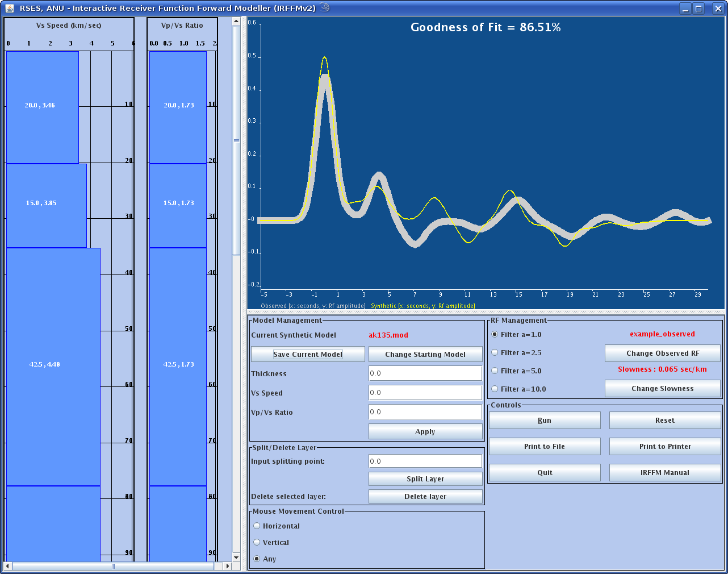
Task: Click Change Slowness button
Action: pos(663,388)
